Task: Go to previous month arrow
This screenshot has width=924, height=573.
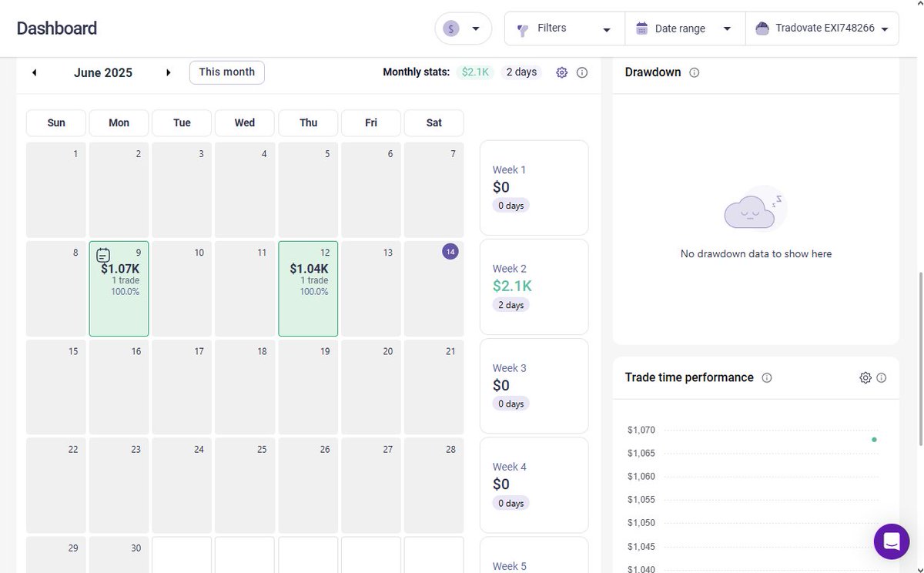Action: (x=34, y=72)
